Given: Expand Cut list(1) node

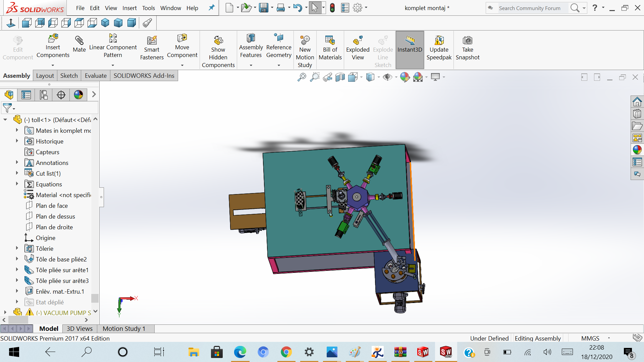Looking at the screenshot, I should point(17,173).
